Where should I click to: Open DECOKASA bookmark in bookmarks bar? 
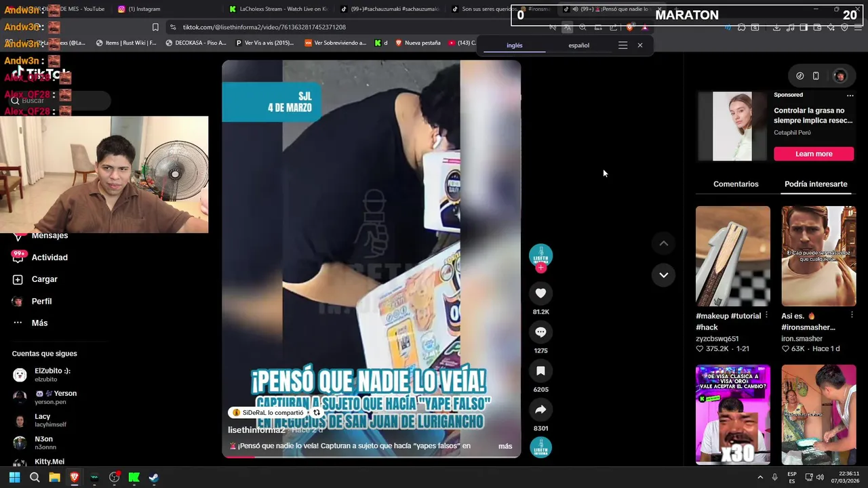pos(195,43)
